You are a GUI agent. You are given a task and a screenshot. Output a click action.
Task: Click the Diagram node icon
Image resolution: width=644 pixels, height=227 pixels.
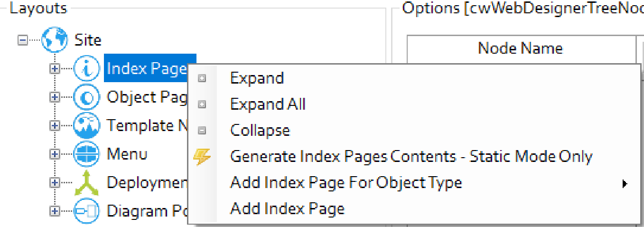coord(87,211)
